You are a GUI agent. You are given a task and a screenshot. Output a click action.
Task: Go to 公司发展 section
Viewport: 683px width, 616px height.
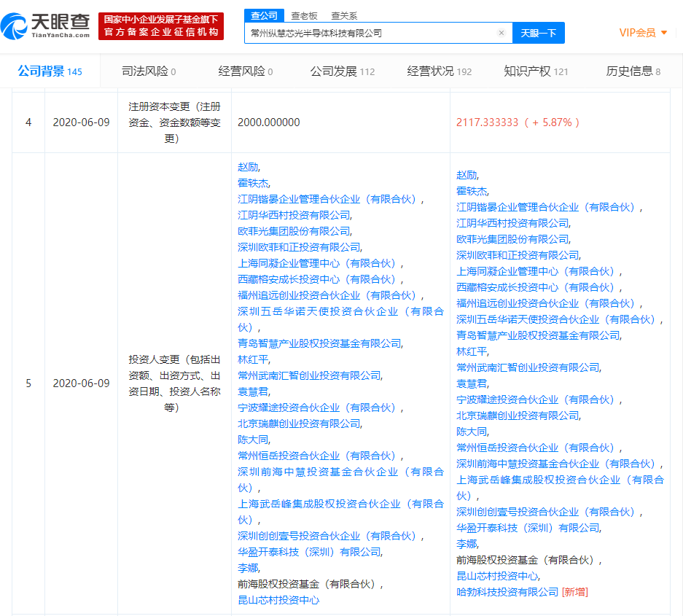[342, 71]
